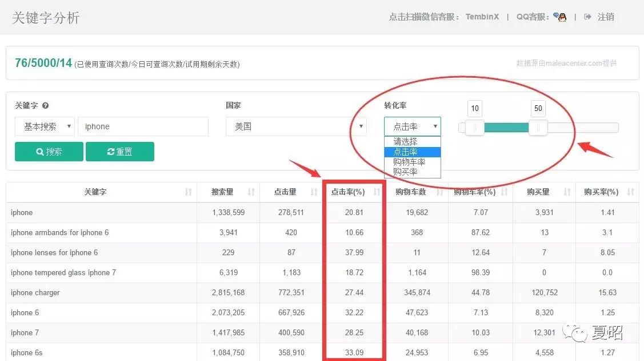Select 购买率 from the conversion list
The image size is (644, 361).
(x=413, y=172)
